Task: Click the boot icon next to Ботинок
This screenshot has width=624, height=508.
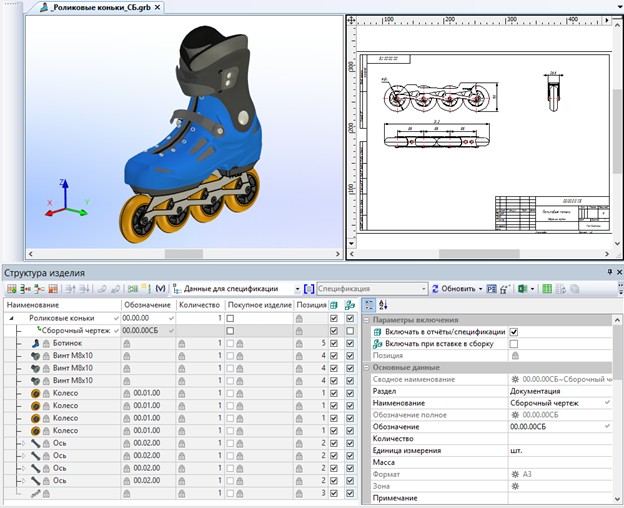Action: click(37, 343)
